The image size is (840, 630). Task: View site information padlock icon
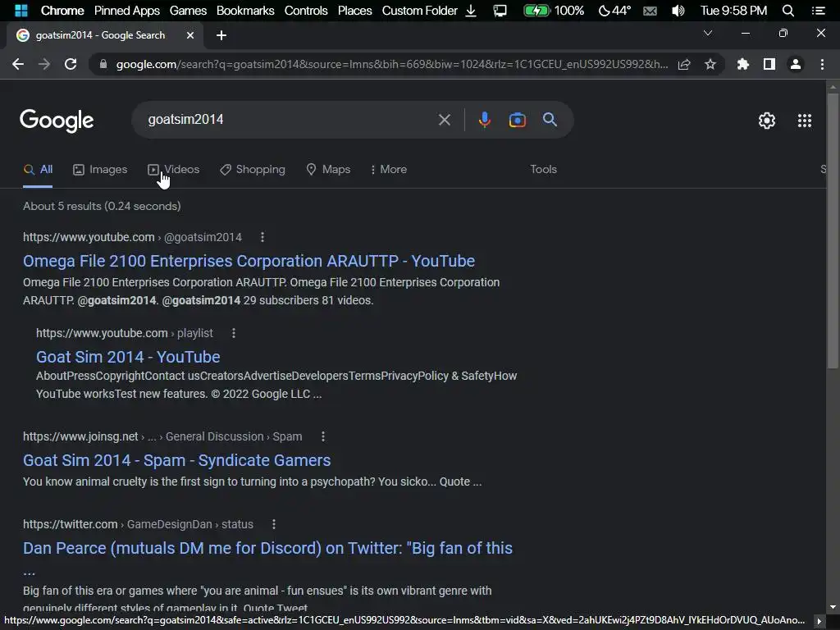tap(103, 64)
